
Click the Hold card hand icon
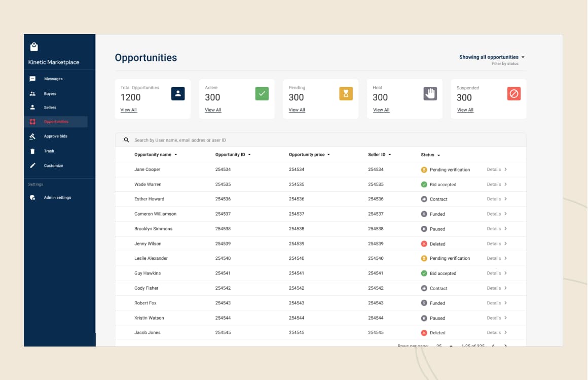(x=429, y=93)
